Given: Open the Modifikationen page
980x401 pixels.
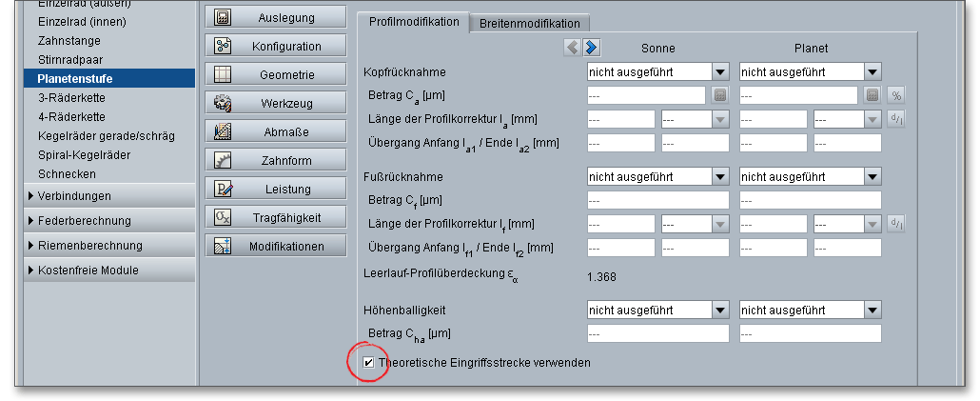Looking at the screenshot, I should point(275,247).
